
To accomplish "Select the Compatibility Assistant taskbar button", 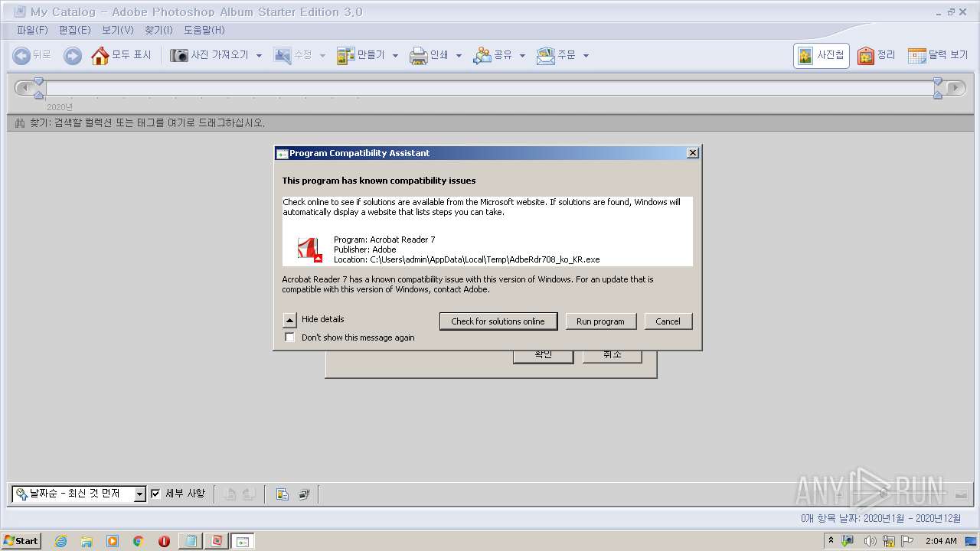I will [243, 541].
